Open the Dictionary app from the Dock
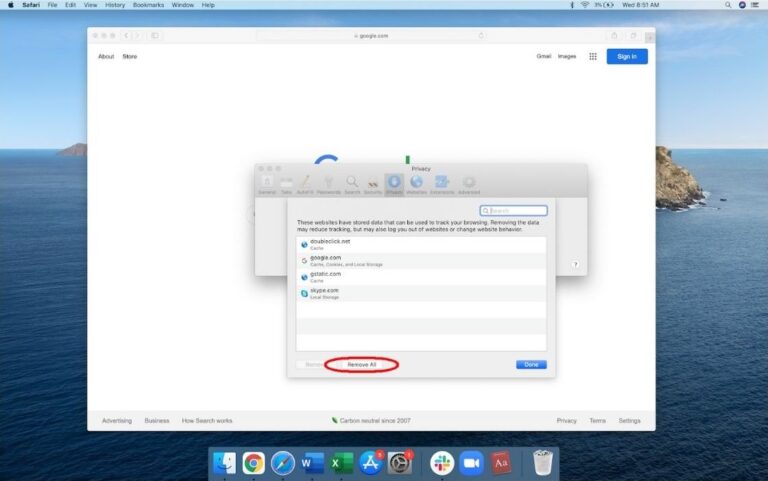Image resolution: width=768 pixels, height=481 pixels. [500, 462]
